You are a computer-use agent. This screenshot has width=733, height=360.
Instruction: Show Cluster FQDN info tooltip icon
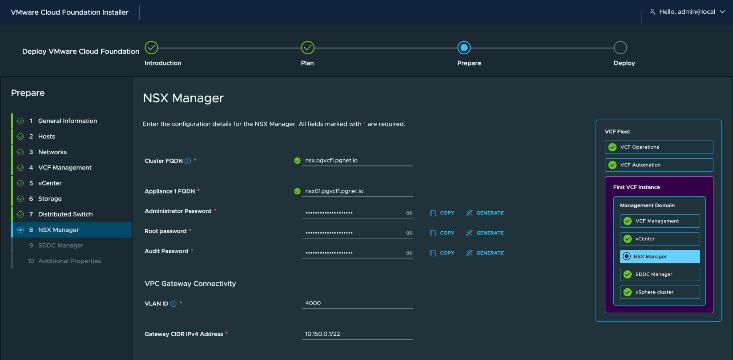(188, 161)
